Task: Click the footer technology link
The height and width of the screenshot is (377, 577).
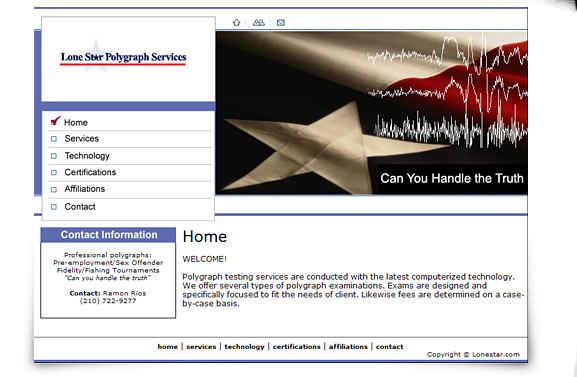Action: point(244,346)
